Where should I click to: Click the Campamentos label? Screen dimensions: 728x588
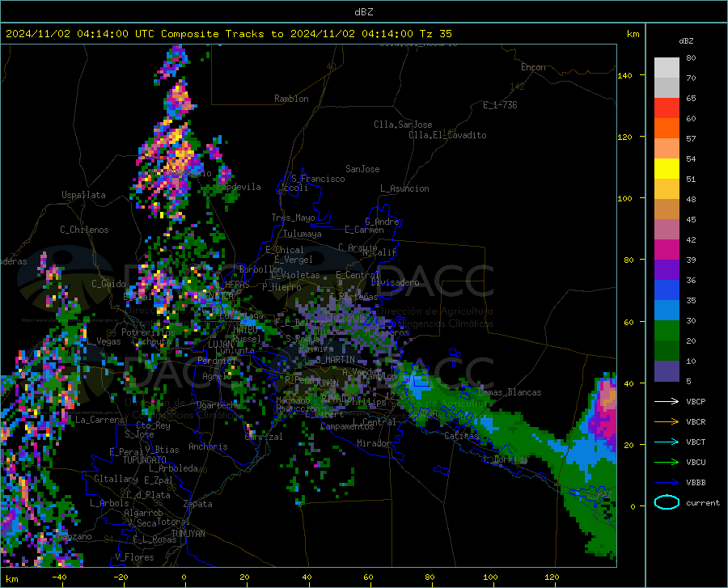pyautogui.click(x=347, y=426)
